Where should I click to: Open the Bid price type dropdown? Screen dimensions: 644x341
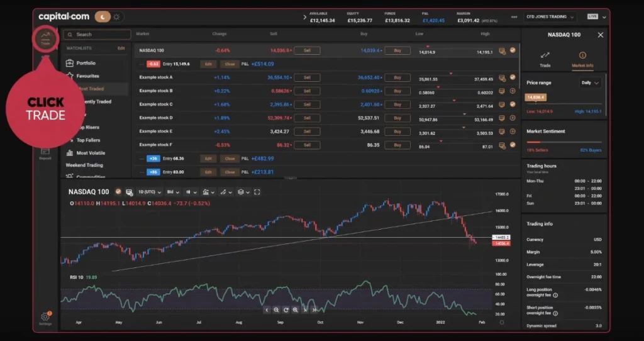point(174,192)
